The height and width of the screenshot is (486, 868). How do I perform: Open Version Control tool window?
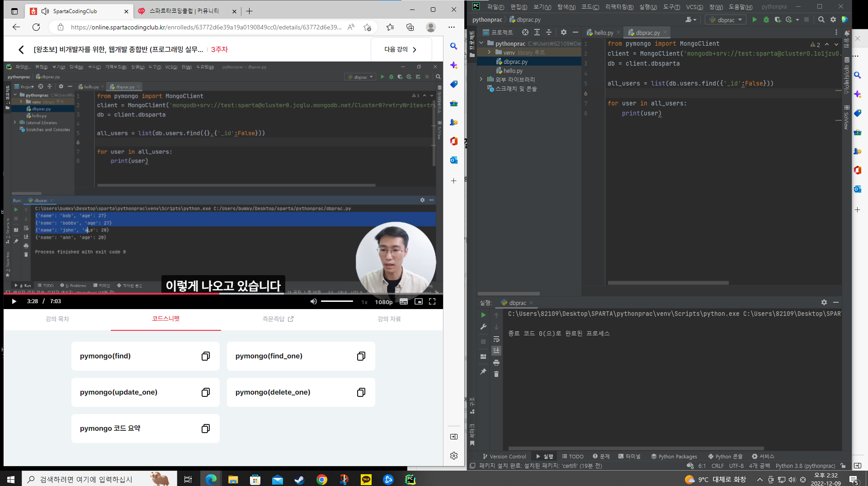click(504, 456)
